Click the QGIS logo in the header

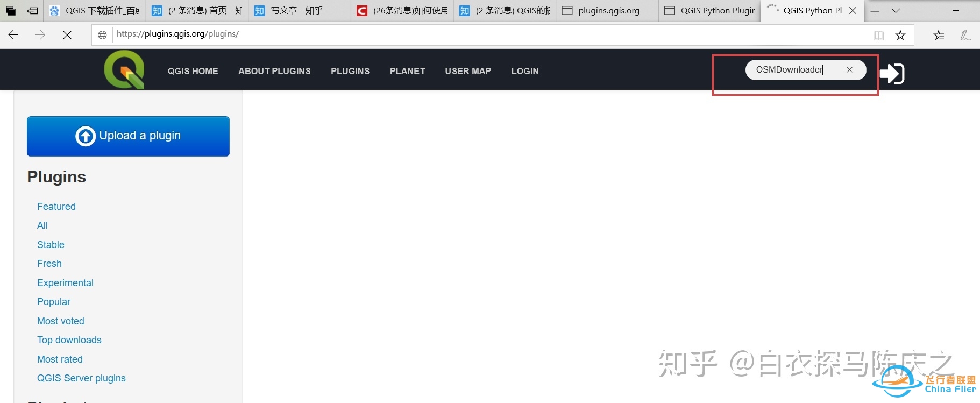[x=124, y=69]
